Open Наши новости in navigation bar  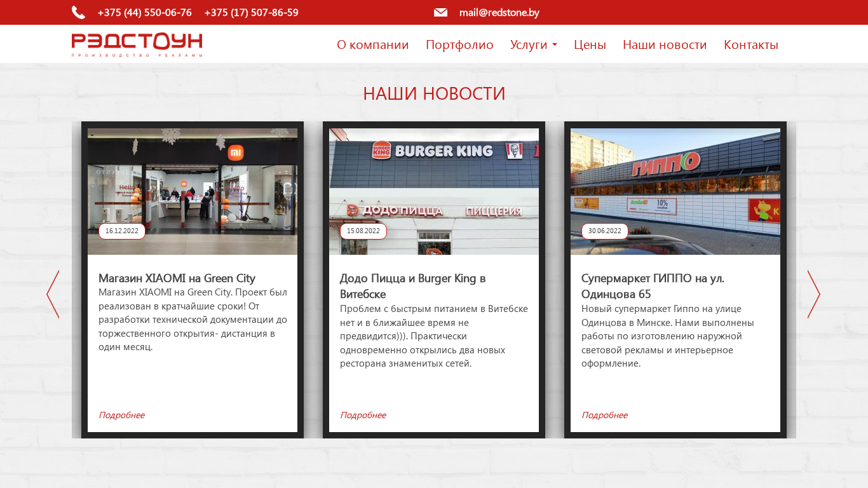tap(665, 44)
